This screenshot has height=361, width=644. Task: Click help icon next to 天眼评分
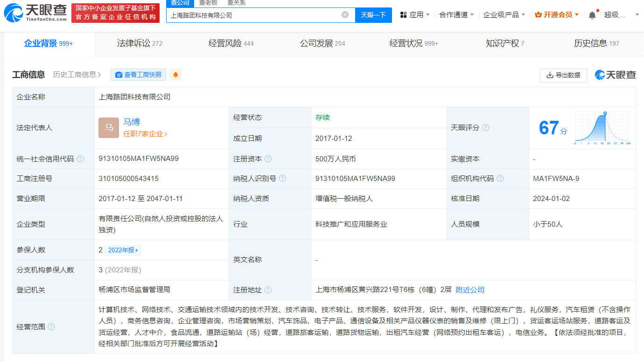pyautogui.click(x=486, y=128)
